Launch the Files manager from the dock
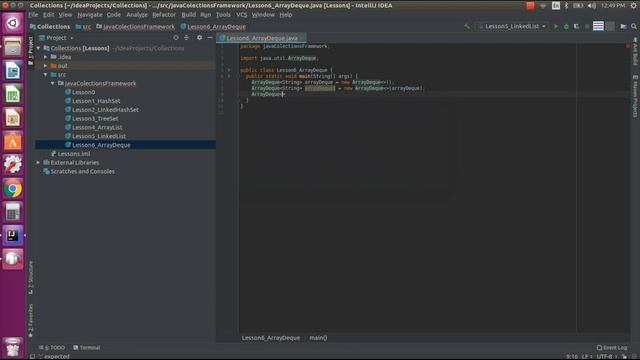The image size is (640, 360). (x=13, y=47)
